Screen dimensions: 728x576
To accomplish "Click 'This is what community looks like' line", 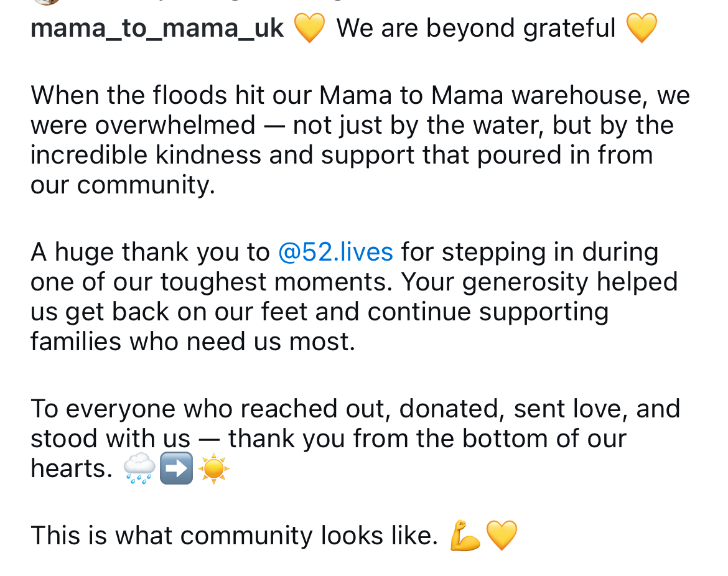I will [x=235, y=536].
